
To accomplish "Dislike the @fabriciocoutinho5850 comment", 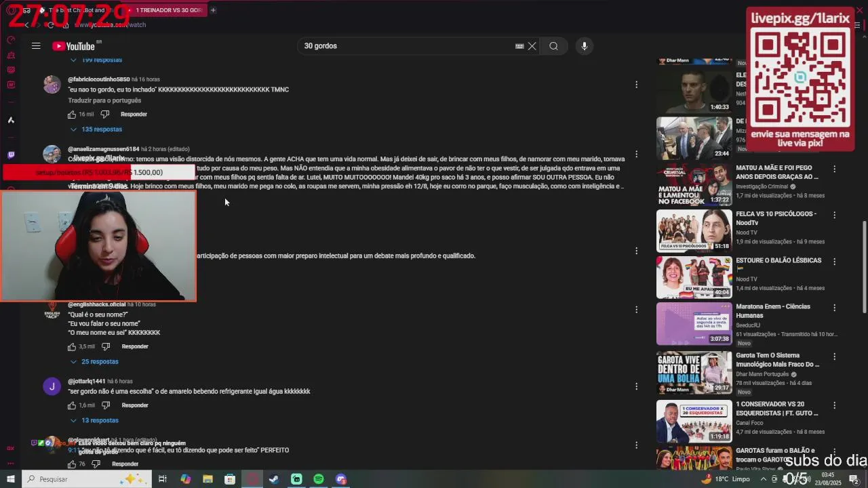I will [x=106, y=115].
